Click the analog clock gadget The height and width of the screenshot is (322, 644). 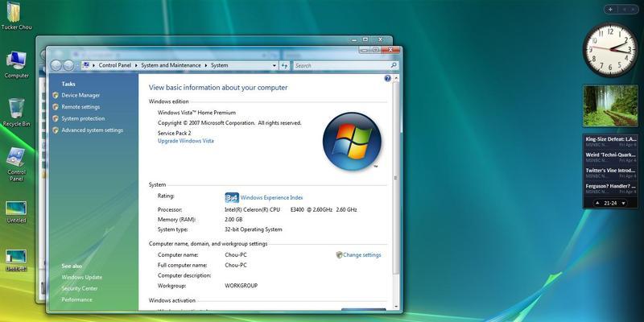pos(610,49)
